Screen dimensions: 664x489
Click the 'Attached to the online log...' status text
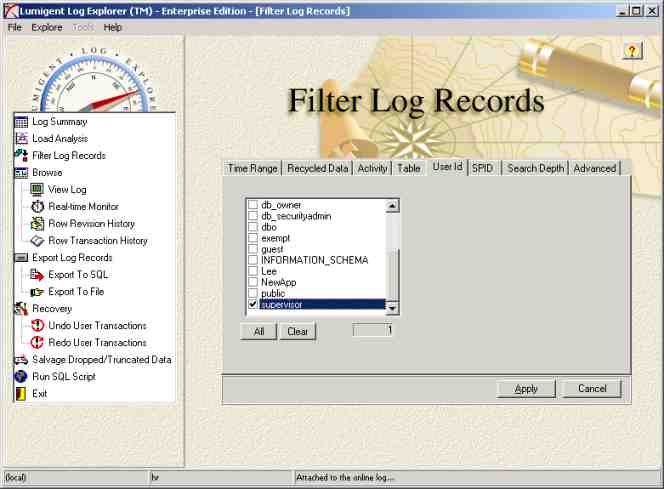[x=345, y=478]
